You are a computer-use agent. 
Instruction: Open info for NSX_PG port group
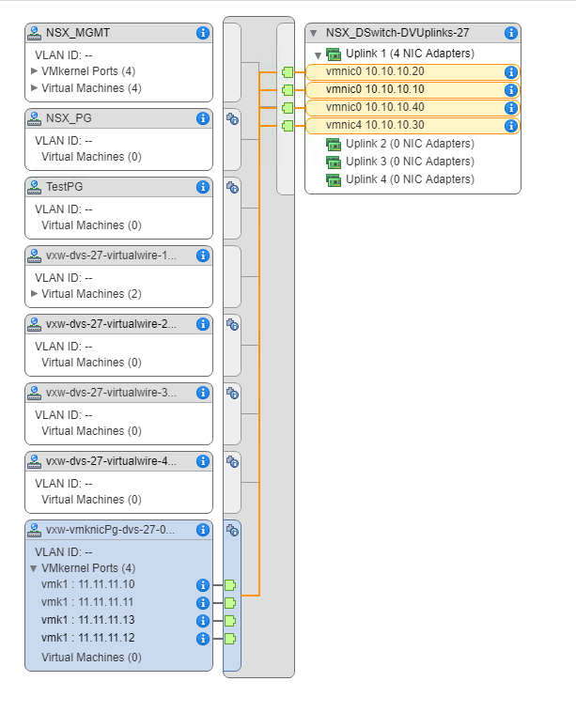[203, 118]
